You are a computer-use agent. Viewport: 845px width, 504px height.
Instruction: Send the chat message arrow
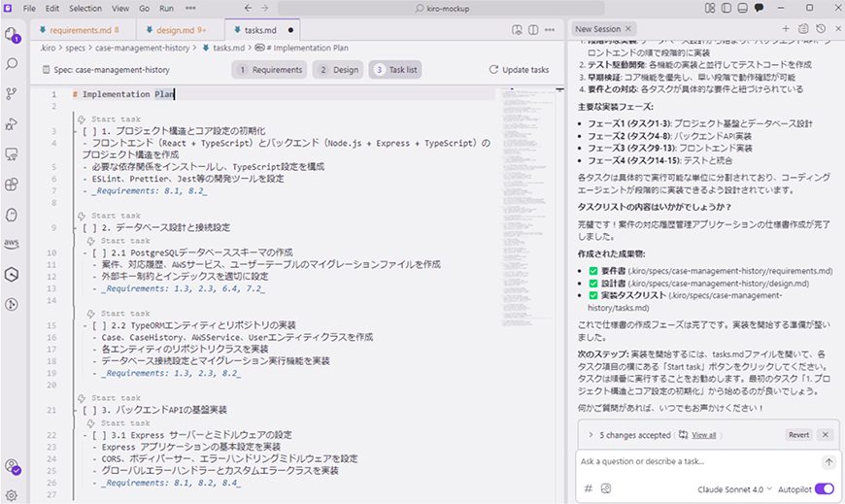pos(828,462)
